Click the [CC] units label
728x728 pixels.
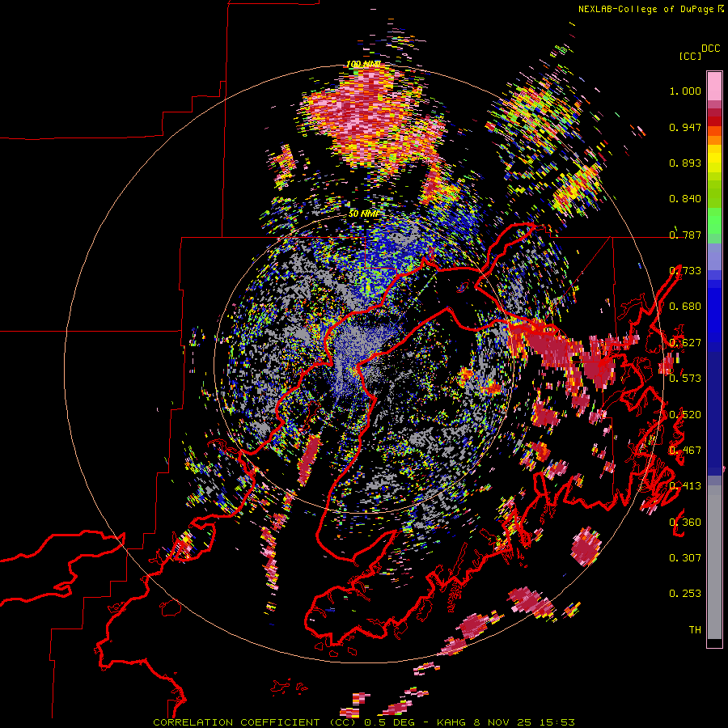pos(691,56)
